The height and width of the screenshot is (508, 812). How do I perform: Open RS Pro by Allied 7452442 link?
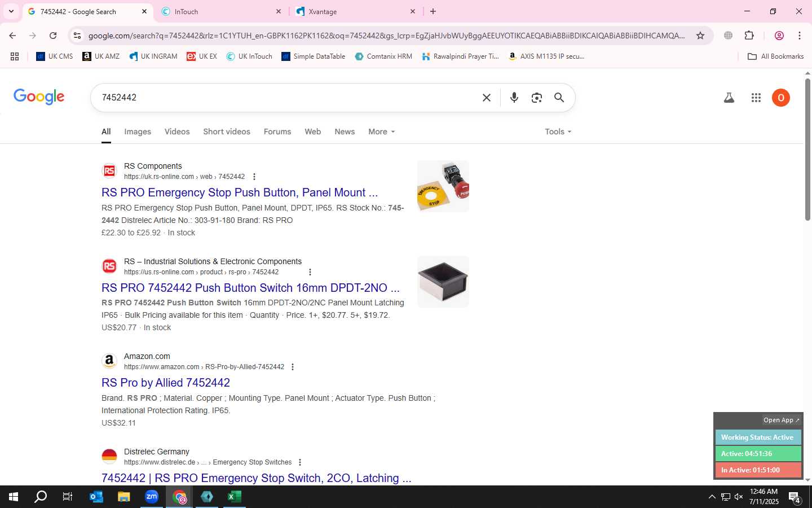pyautogui.click(x=166, y=383)
